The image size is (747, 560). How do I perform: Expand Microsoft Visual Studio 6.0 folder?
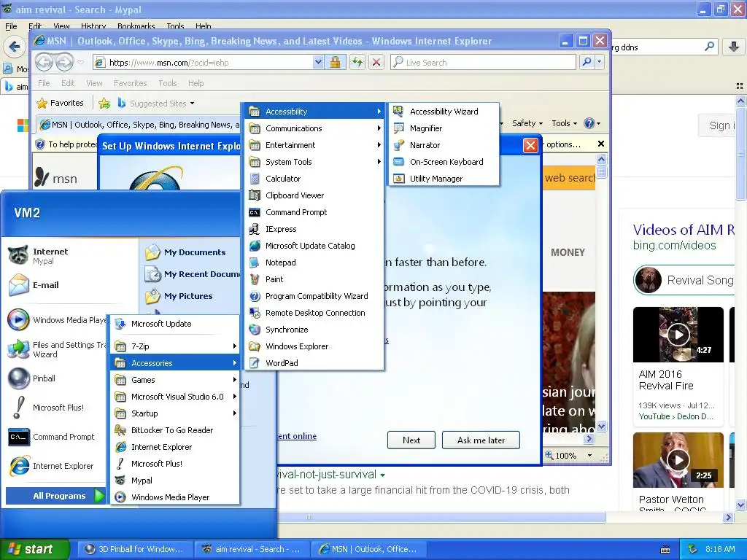click(x=175, y=397)
